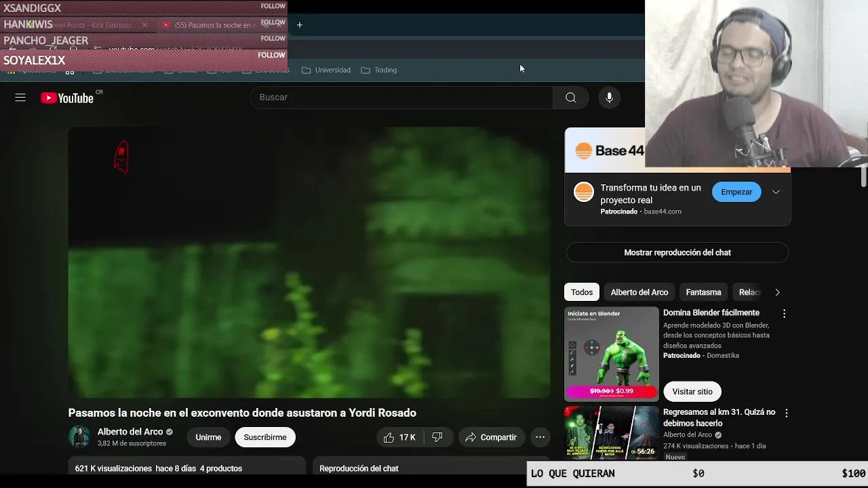This screenshot has height=488, width=868.
Task: Click the Buscar search field
Action: click(401, 98)
